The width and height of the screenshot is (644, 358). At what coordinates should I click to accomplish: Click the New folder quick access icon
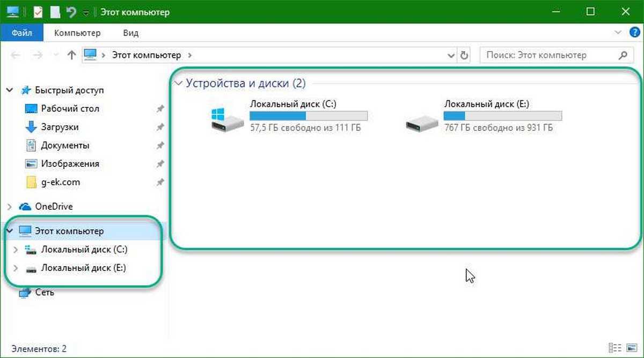pyautogui.click(x=54, y=11)
